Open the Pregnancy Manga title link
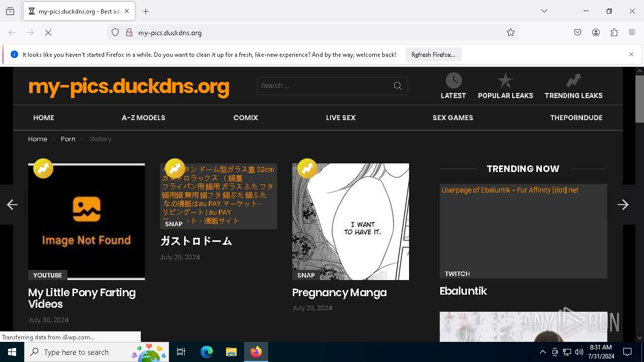This screenshot has height=362, width=644. pyautogui.click(x=340, y=293)
